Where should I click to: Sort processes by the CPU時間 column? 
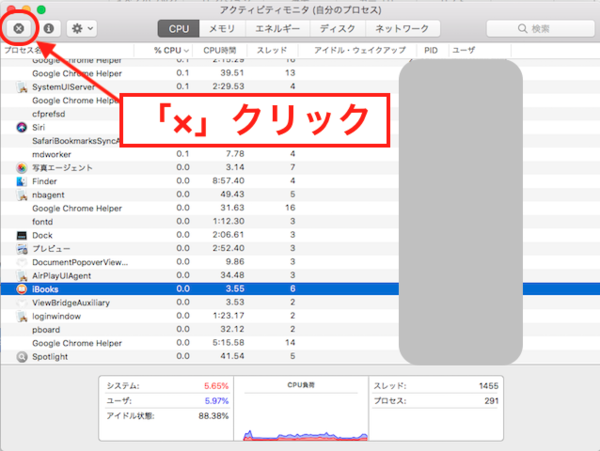coord(218,49)
